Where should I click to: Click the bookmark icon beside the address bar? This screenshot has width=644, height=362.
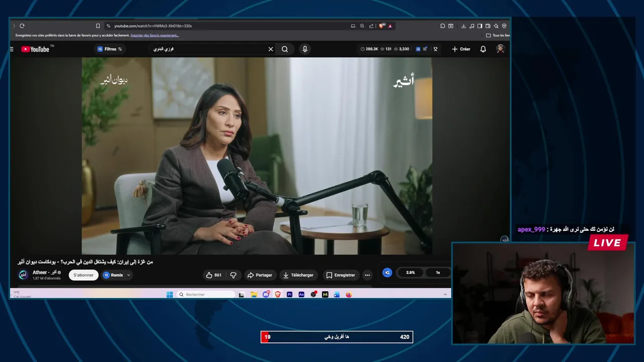[x=98, y=26]
